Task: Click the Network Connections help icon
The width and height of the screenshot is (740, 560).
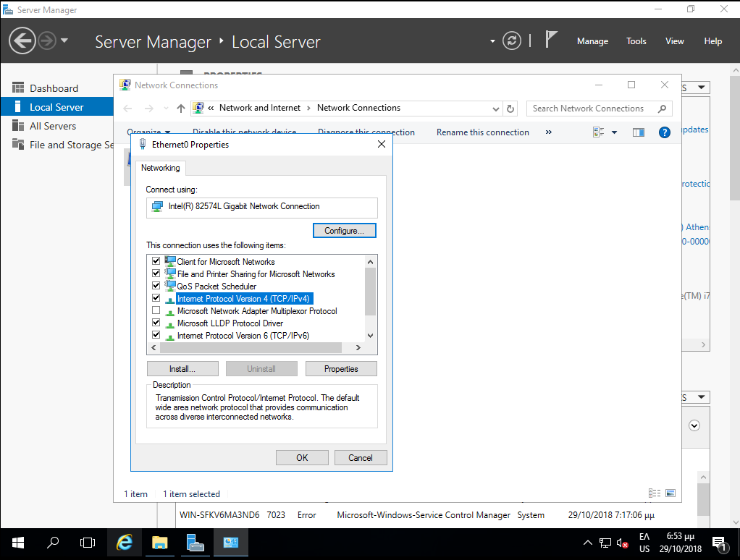Action: pos(664,132)
